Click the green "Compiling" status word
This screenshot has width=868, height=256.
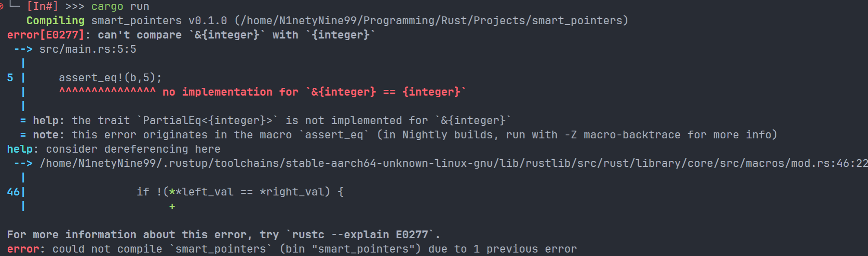pyautogui.click(x=55, y=21)
